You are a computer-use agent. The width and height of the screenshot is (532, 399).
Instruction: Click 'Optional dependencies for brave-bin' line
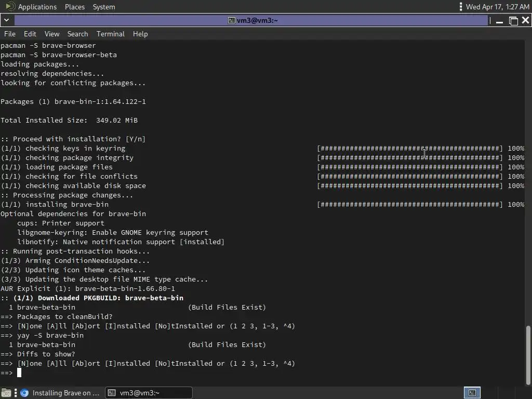(x=73, y=214)
